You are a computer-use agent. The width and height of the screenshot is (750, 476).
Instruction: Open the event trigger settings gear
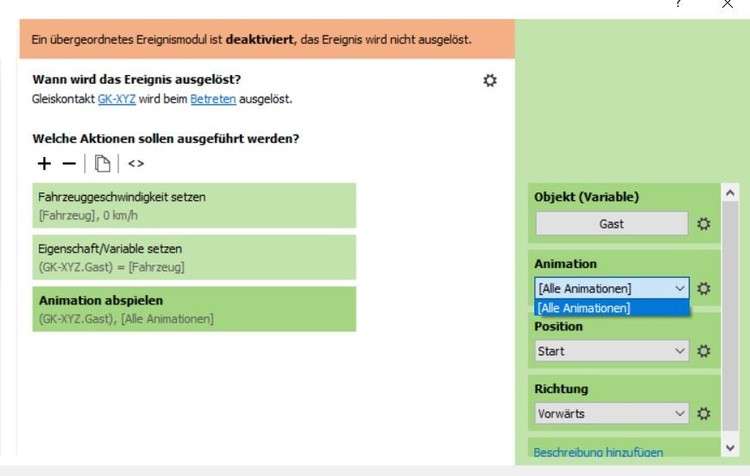[490, 80]
